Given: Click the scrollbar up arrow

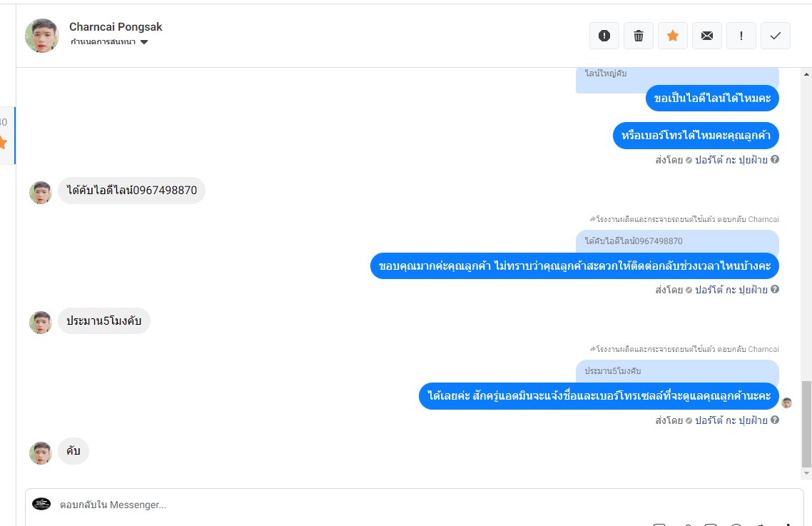Looking at the screenshot, I should pyautogui.click(x=806, y=74).
